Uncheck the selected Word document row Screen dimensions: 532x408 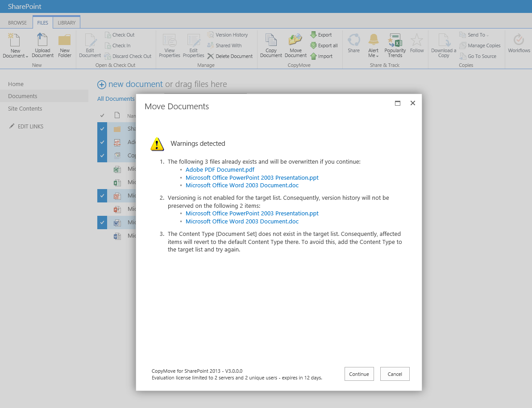click(102, 223)
